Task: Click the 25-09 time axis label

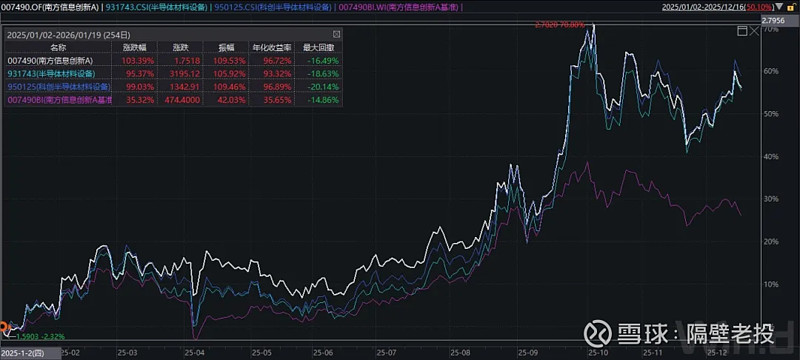Action: pyautogui.click(x=527, y=352)
